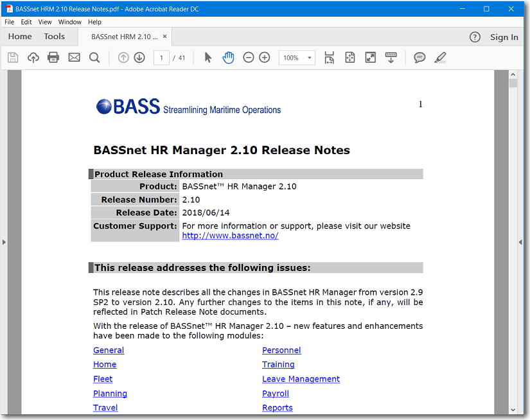
Task: Follow the Payroll module link
Action: click(276, 394)
